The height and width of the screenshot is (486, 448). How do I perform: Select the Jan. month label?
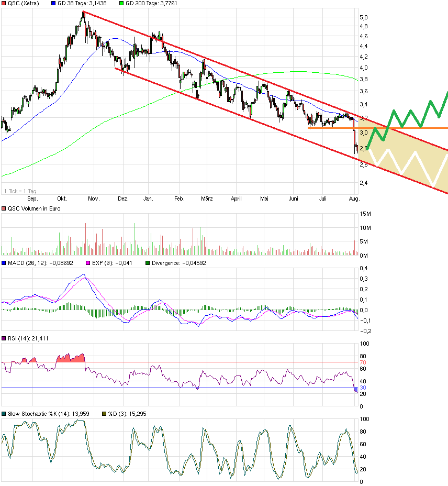(148, 198)
